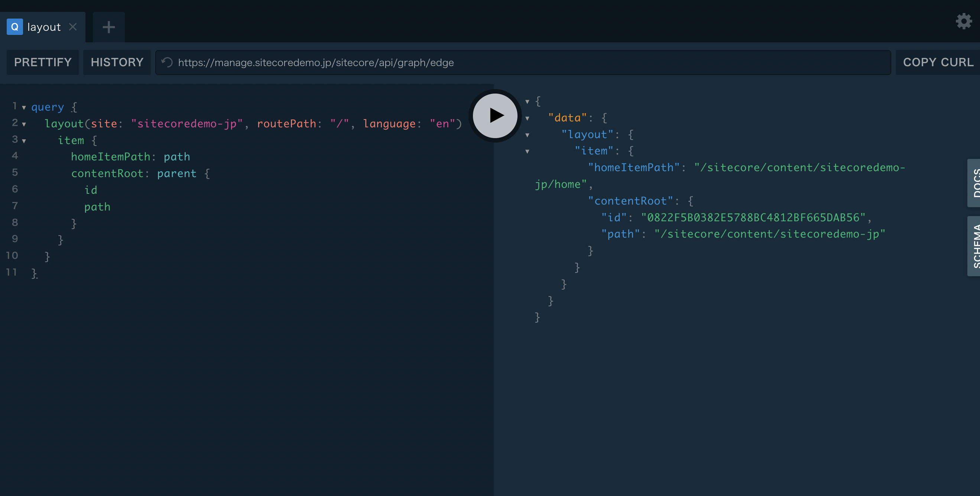Click the routePath argument in query
Viewport: 980px width, 496px height.
(286, 124)
